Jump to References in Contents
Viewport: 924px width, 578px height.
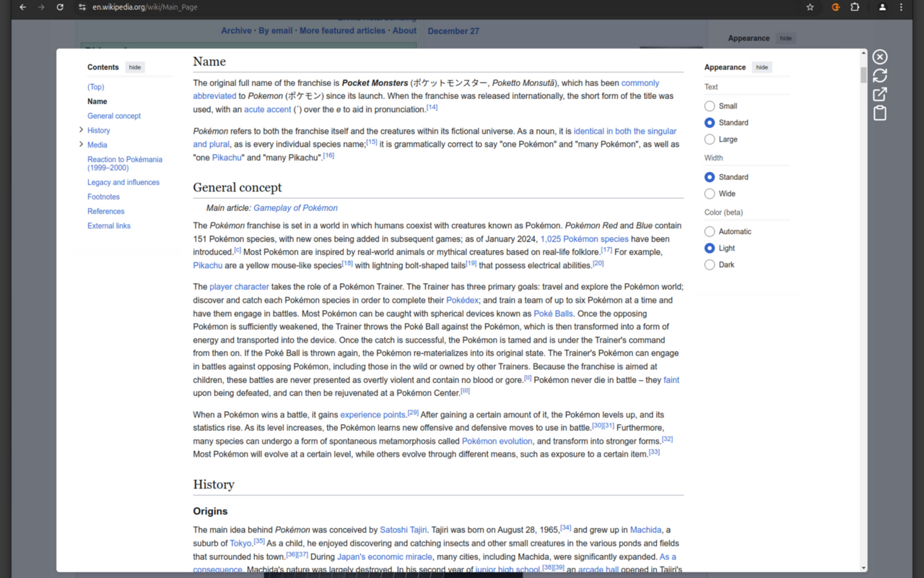(106, 212)
